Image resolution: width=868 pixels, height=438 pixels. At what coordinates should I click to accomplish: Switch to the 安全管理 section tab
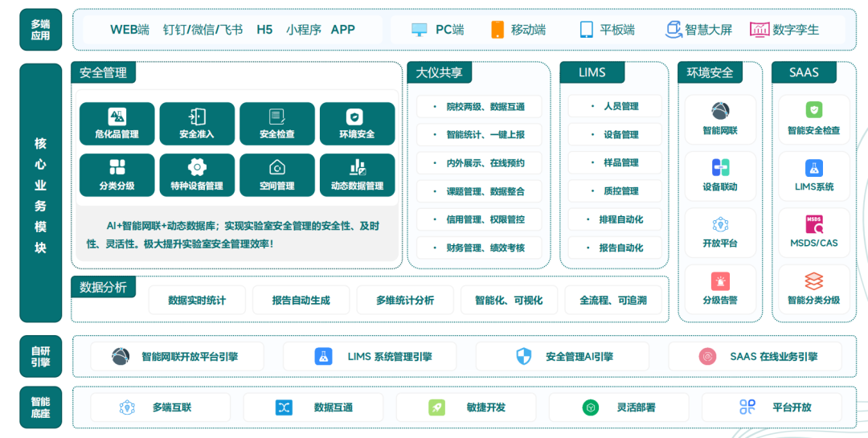point(104,72)
